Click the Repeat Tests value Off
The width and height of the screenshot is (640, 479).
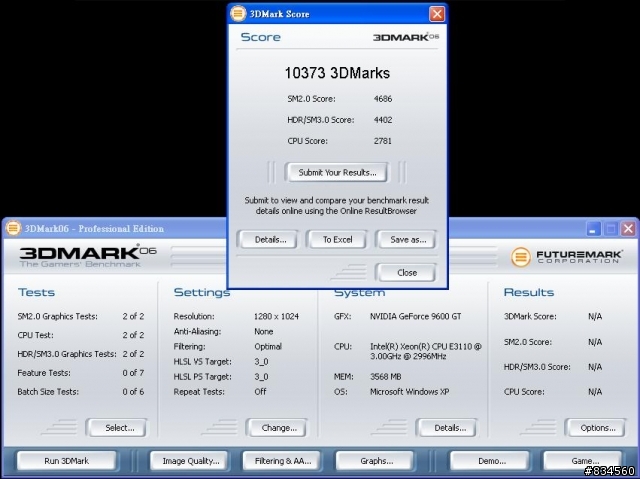[x=260, y=392]
